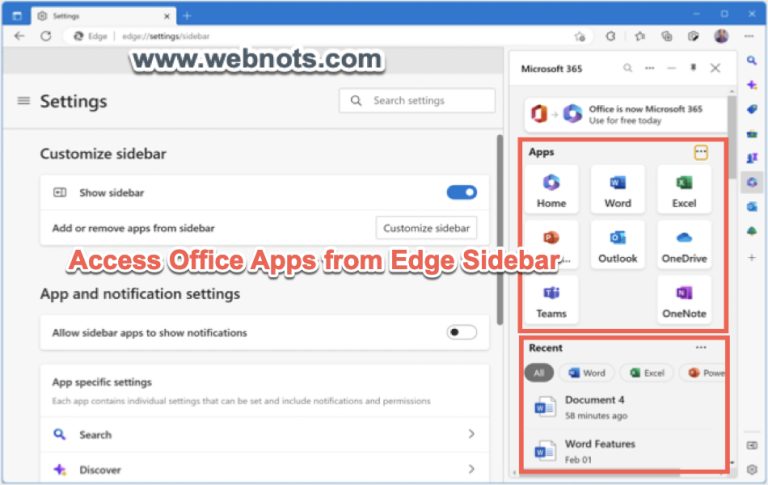This screenshot has width=768, height=485.
Task: Filter Recent files by Word
Action: click(587, 373)
